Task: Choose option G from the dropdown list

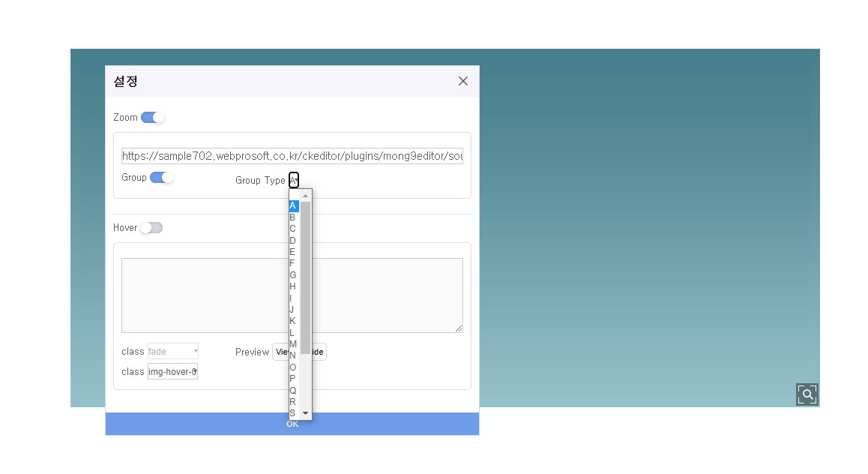Action: point(293,275)
